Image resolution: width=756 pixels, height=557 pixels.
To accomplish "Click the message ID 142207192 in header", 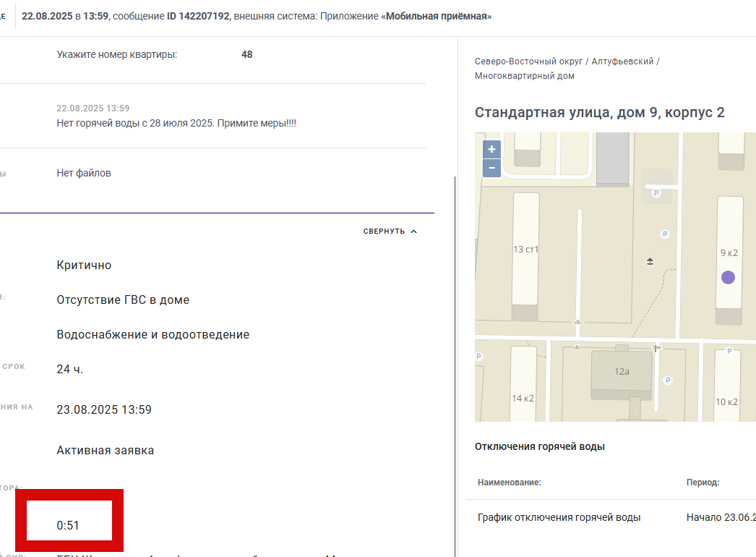I will pyautogui.click(x=198, y=16).
